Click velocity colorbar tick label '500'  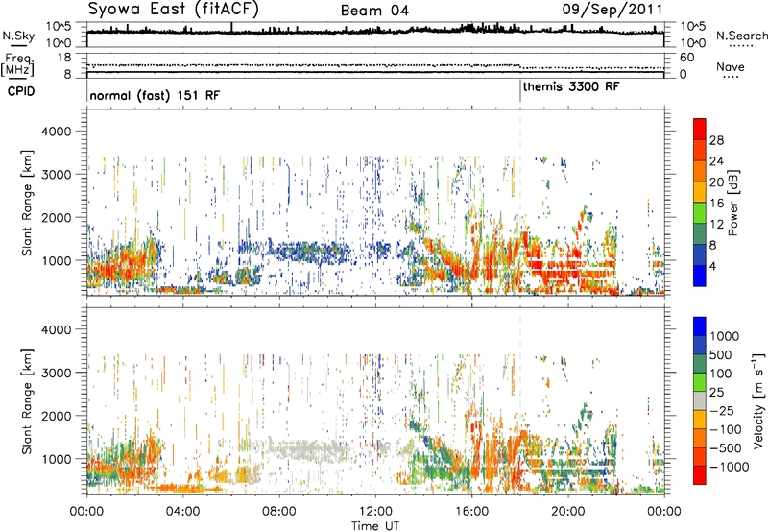coord(721,355)
